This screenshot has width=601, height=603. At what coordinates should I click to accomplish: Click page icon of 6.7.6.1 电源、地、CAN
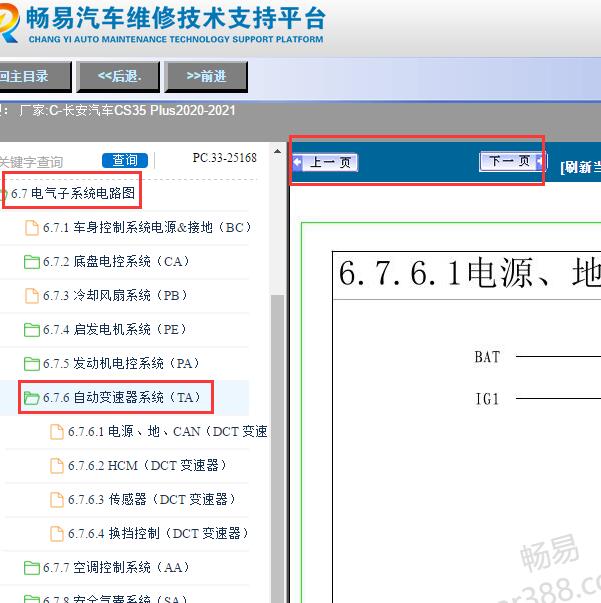click(x=57, y=431)
